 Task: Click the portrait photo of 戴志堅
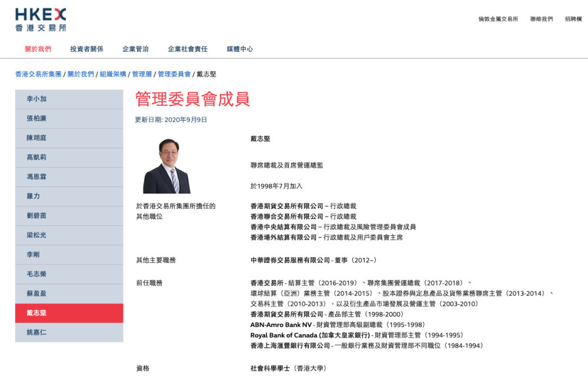[x=167, y=166]
